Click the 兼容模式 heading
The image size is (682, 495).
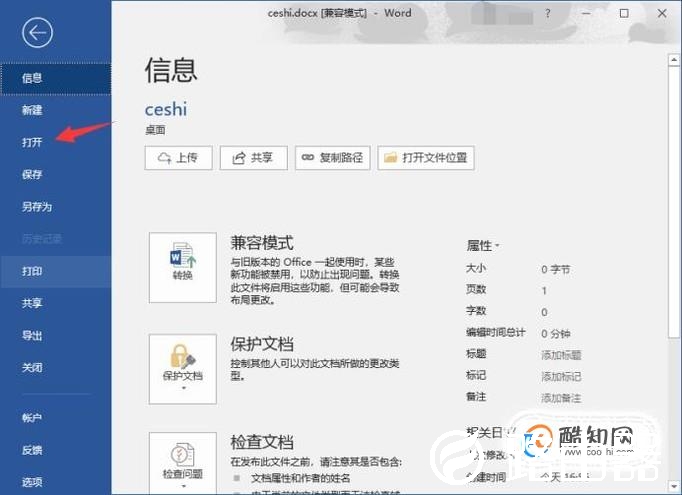coord(262,243)
